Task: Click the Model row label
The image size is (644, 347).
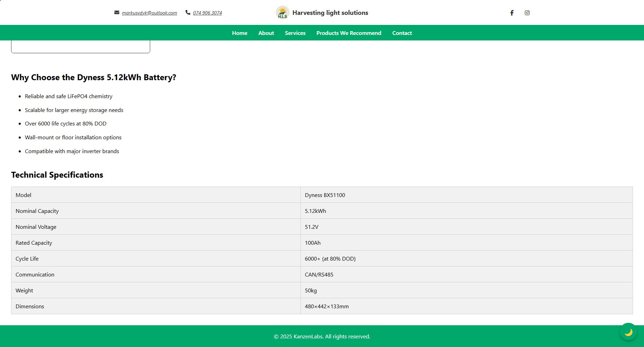Action: 24,195
